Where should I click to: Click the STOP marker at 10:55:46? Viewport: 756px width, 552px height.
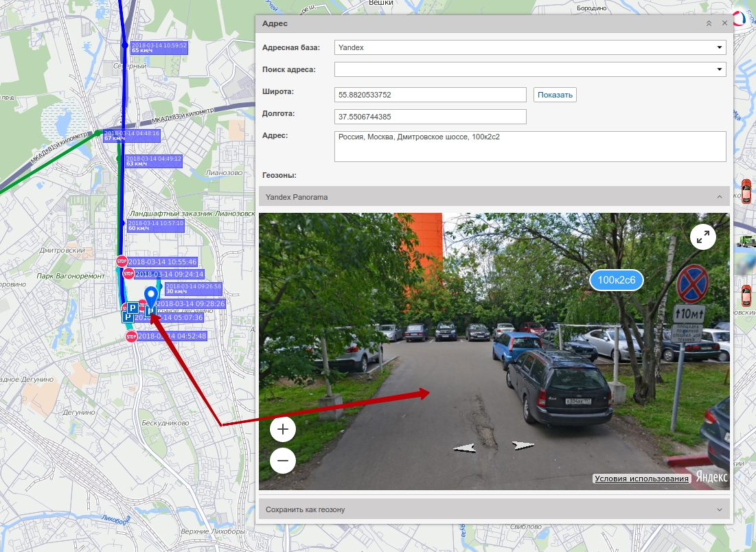pyautogui.click(x=122, y=262)
